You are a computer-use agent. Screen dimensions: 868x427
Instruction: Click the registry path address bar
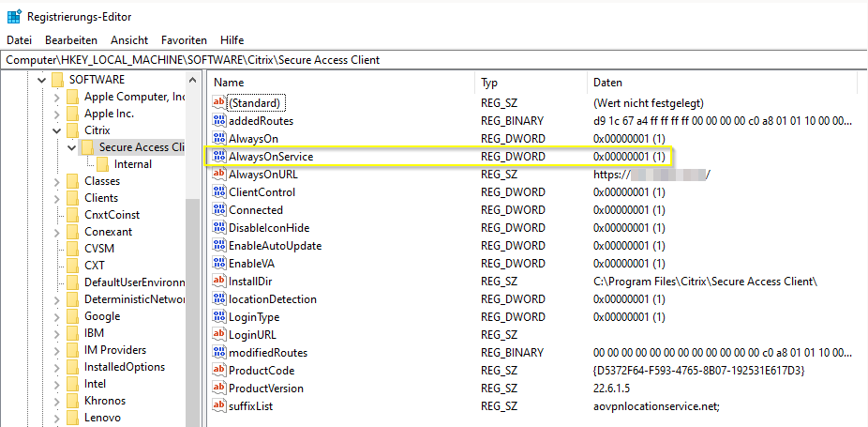434,60
